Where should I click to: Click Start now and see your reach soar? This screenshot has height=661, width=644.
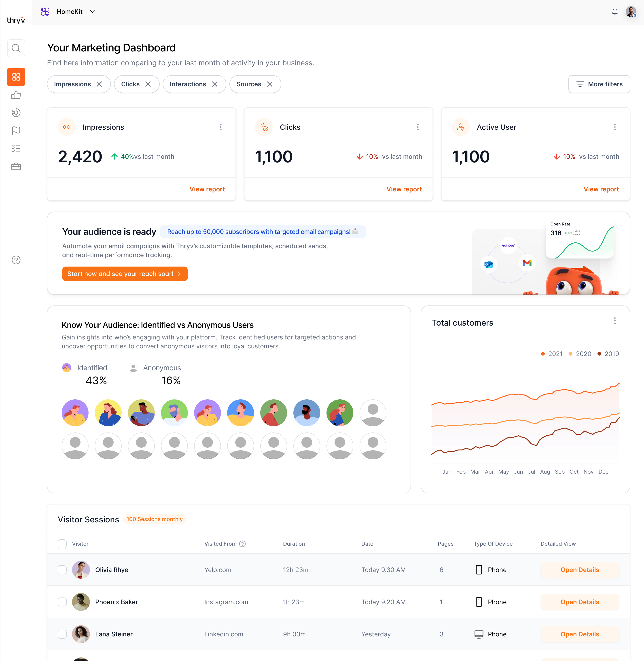(125, 274)
